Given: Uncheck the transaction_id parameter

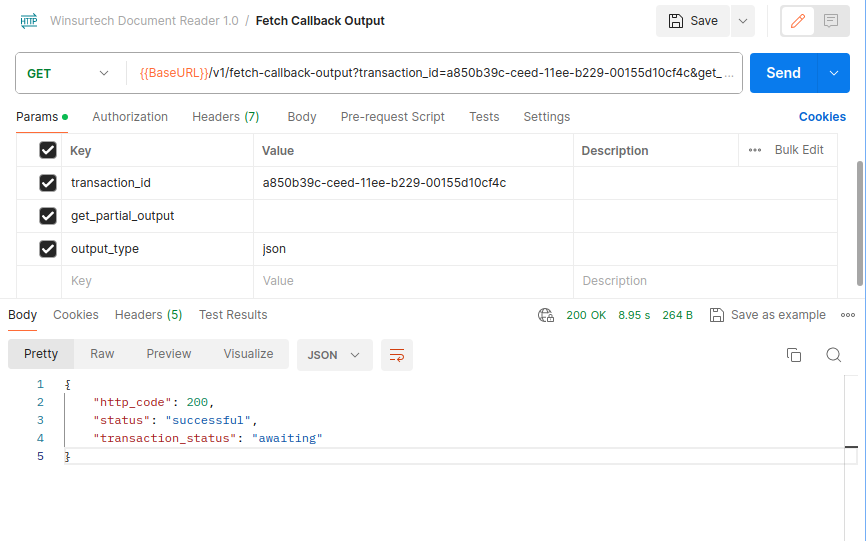Looking at the screenshot, I should [x=48, y=183].
